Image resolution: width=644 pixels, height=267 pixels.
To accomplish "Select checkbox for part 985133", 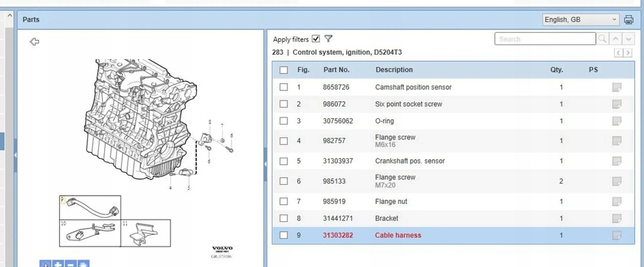I will [284, 181].
